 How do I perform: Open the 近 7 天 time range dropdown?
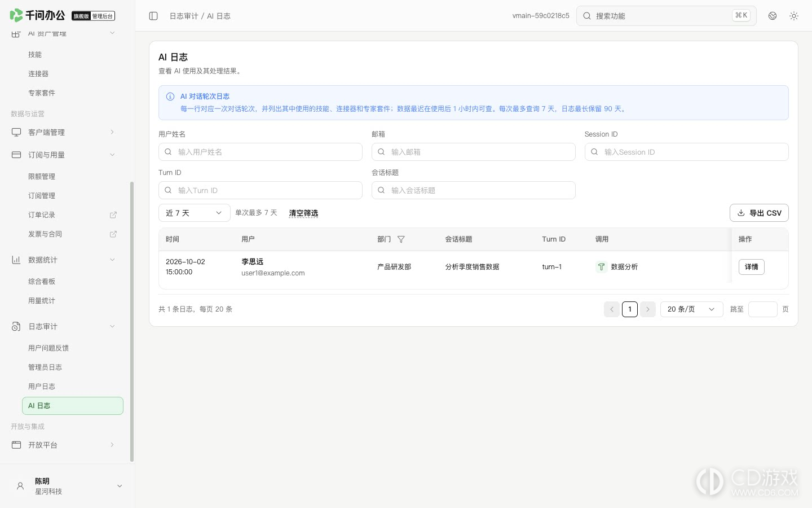tap(195, 213)
